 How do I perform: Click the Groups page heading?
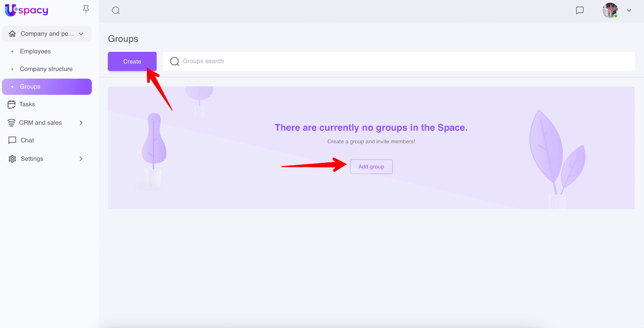tap(123, 39)
